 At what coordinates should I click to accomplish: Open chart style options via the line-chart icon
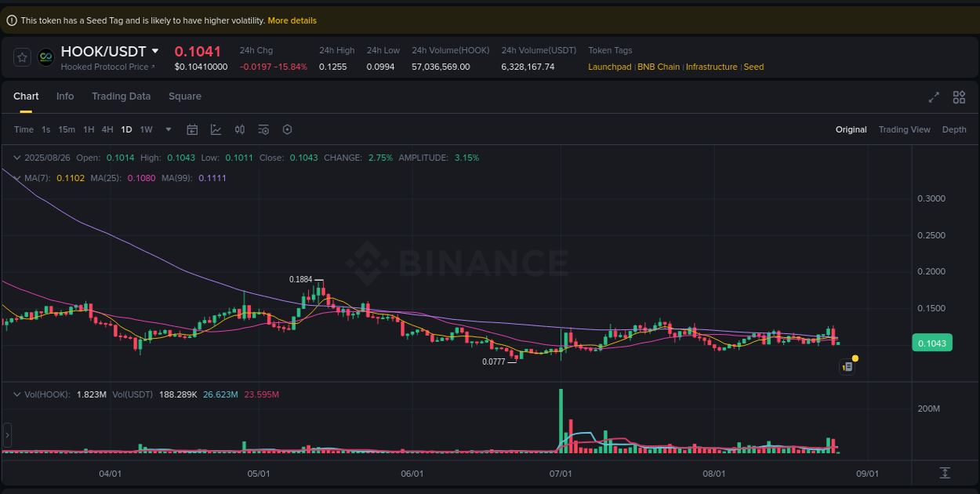click(216, 129)
